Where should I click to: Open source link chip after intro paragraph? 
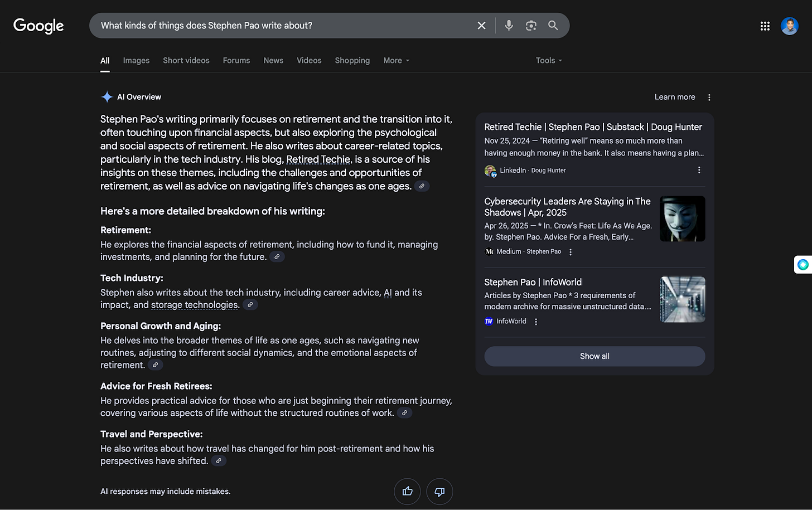coord(422,186)
